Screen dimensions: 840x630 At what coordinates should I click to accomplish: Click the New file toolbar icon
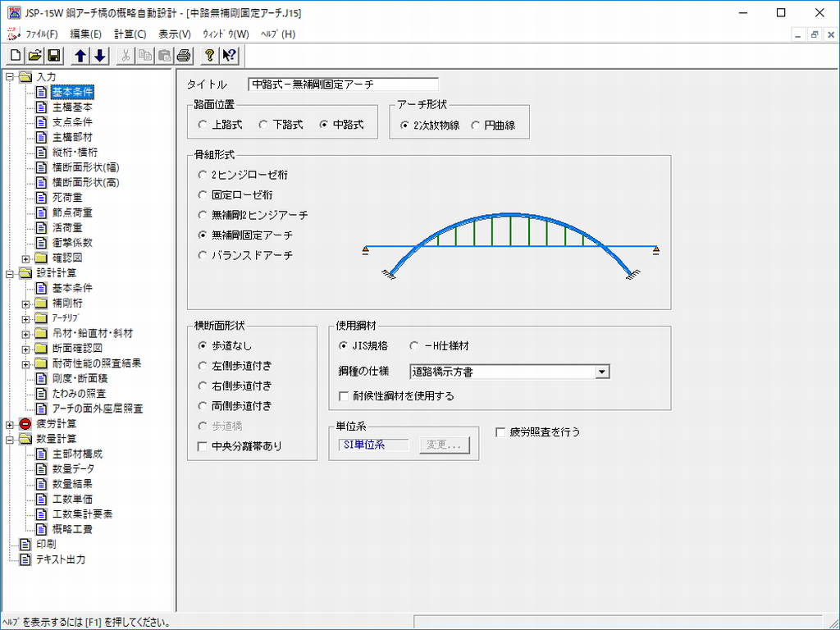(16, 56)
